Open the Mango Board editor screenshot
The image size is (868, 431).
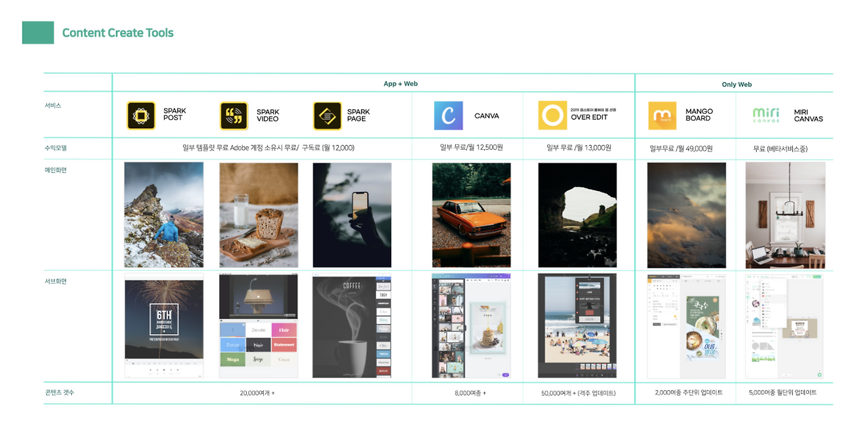click(686, 327)
